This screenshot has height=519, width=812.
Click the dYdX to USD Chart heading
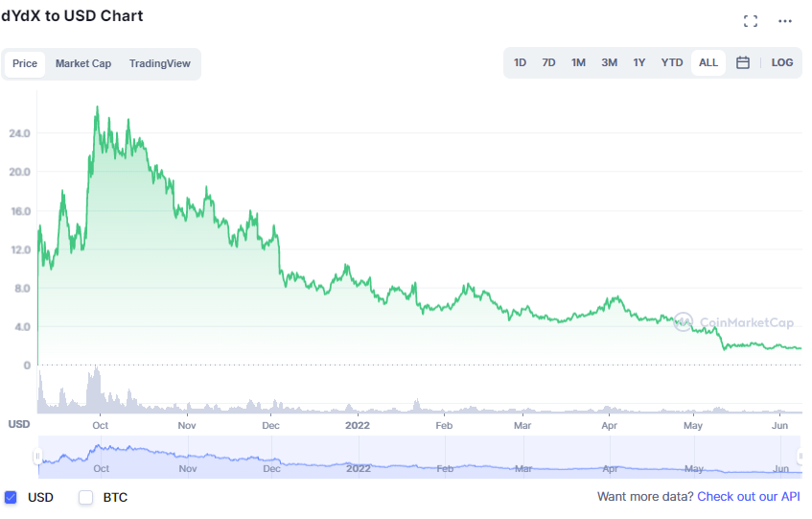[72, 16]
